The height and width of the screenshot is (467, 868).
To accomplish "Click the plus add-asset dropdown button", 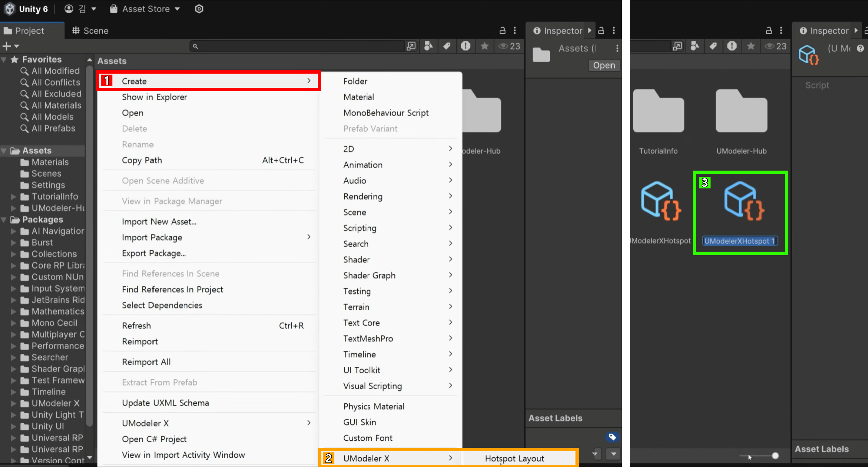I will tap(10, 46).
